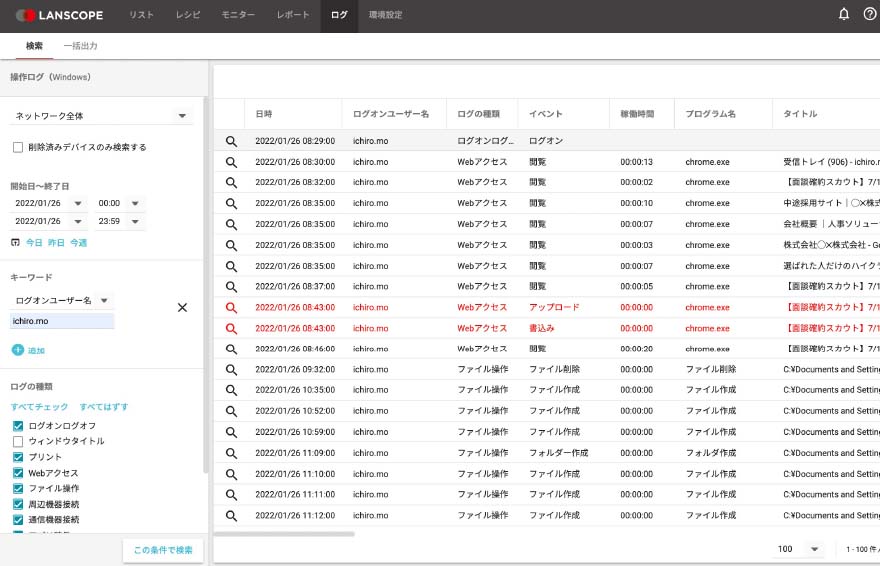Uncheck ファイル操作 checkbox

(x=18, y=488)
